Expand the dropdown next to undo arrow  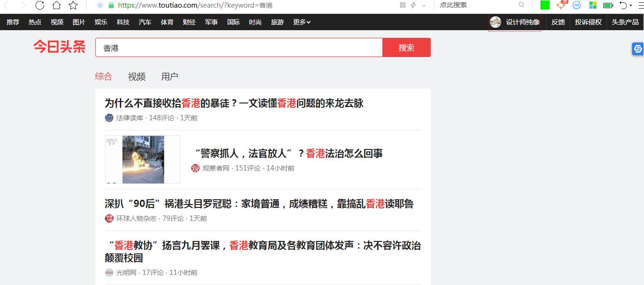click(x=631, y=6)
